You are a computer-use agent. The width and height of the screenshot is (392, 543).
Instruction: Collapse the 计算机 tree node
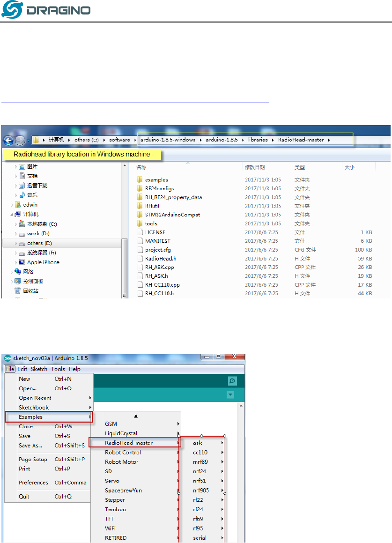point(11,215)
